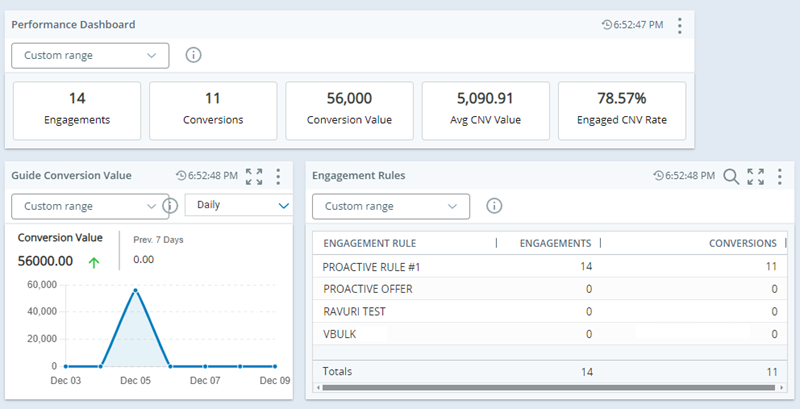Sort by CONVERSIONS column header
The image size is (800, 409).
point(743,243)
